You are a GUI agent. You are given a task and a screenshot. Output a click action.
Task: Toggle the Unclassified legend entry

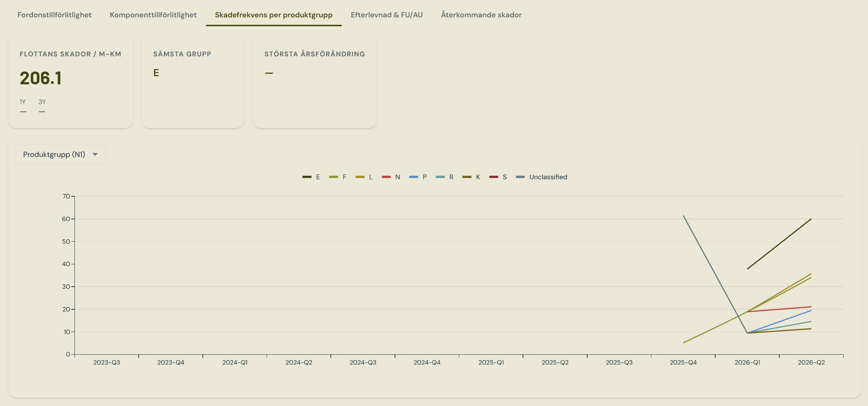click(541, 177)
